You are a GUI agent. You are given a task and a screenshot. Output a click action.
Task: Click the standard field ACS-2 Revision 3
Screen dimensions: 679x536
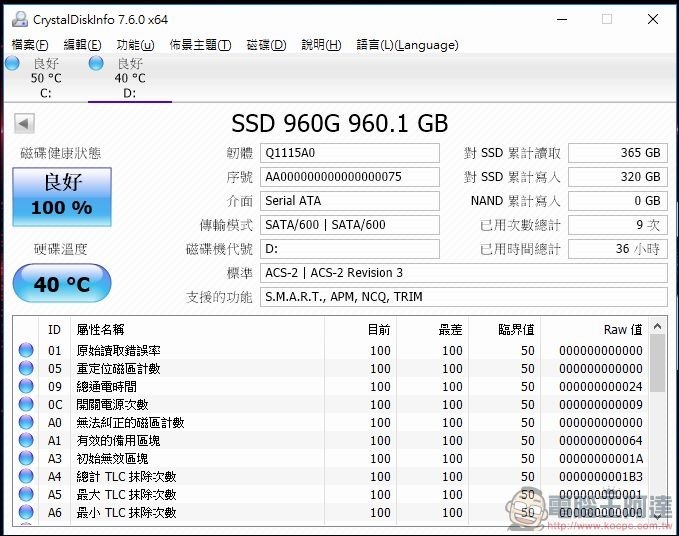464,273
